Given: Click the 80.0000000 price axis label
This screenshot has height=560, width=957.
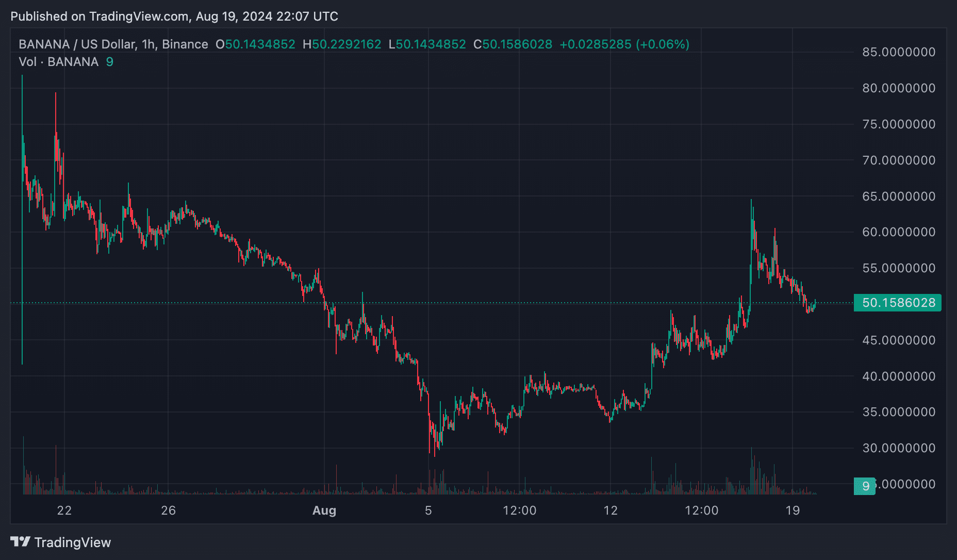Looking at the screenshot, I should coord(899,88).
